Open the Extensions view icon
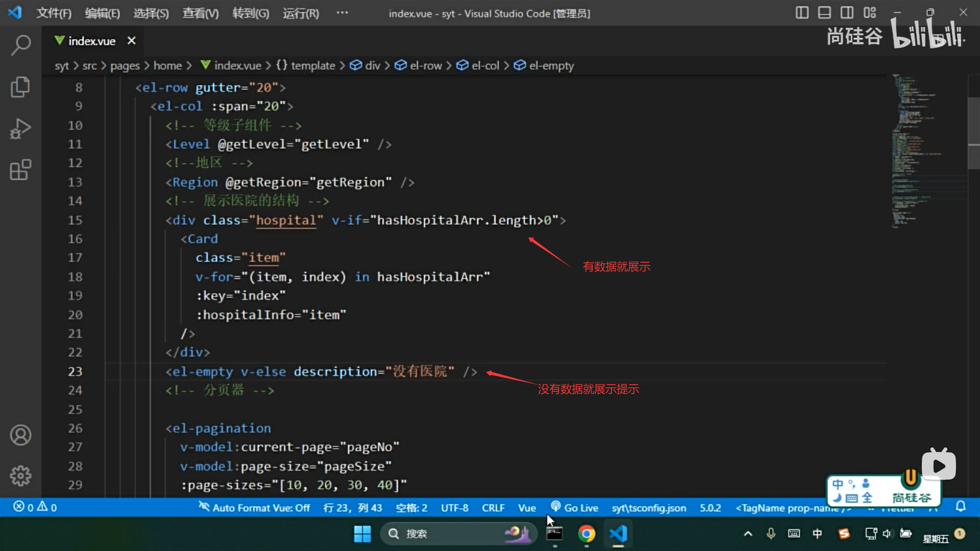 [x=20, y=170]
